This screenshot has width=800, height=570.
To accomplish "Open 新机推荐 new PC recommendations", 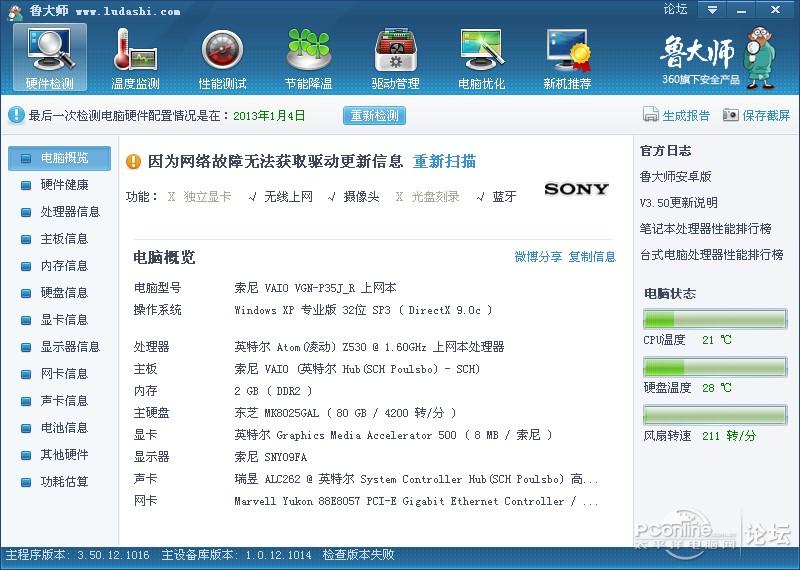I will (x=567, y=58).
